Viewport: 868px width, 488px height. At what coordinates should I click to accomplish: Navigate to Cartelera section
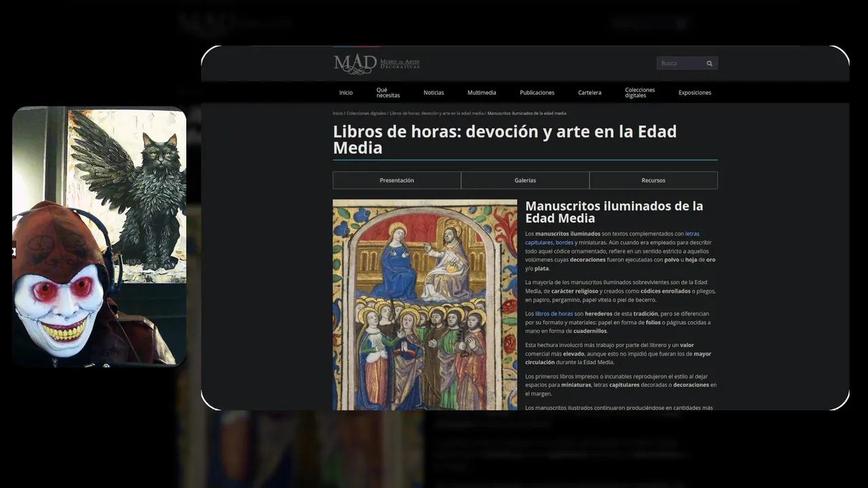589,93
